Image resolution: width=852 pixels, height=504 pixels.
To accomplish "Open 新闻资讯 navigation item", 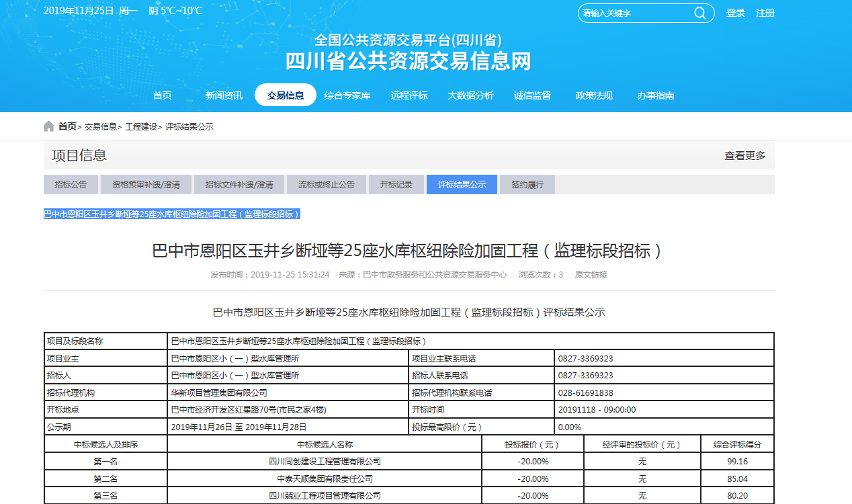I will click(x=224, y=95).
